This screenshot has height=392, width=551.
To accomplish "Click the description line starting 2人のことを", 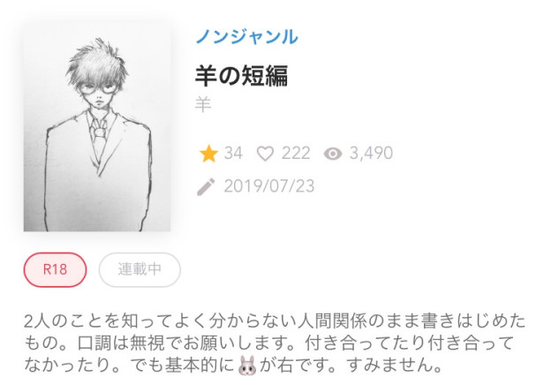I will tap(275, 321).
